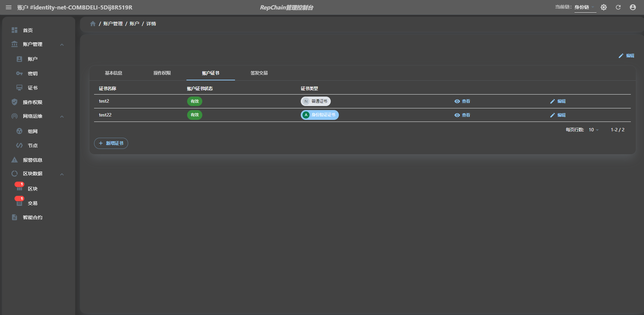The image size is (644, 315).
Task: Click the test2 certificate name
Action: [x=104, y=101]
